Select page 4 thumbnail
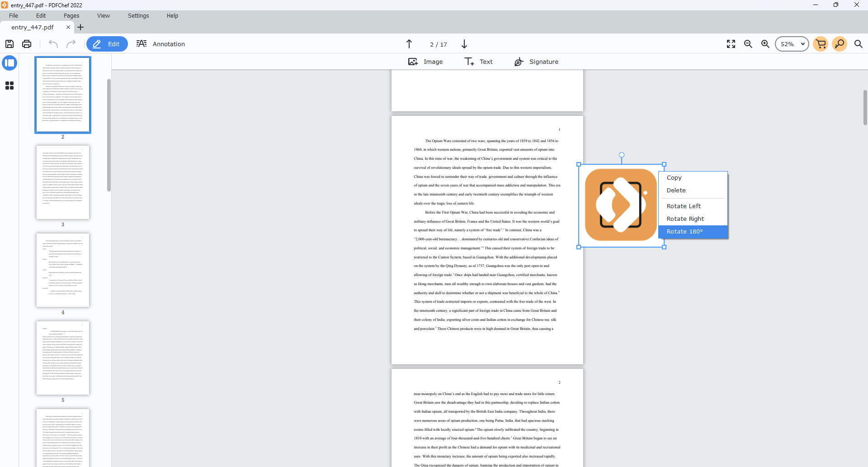Viewport: 868px width, 467px height. 63,270
